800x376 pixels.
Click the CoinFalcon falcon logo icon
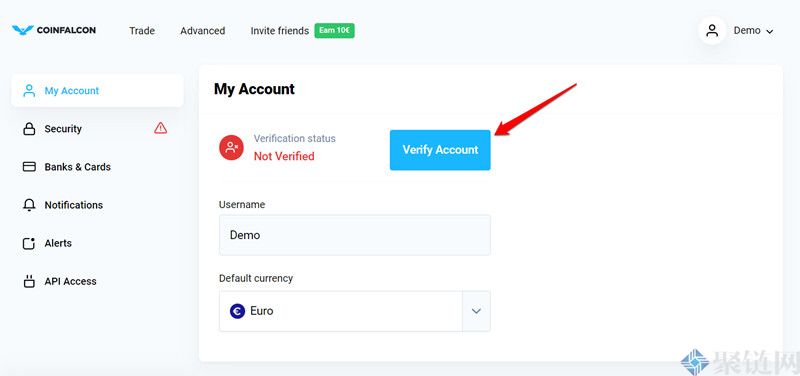pos(22,31)
